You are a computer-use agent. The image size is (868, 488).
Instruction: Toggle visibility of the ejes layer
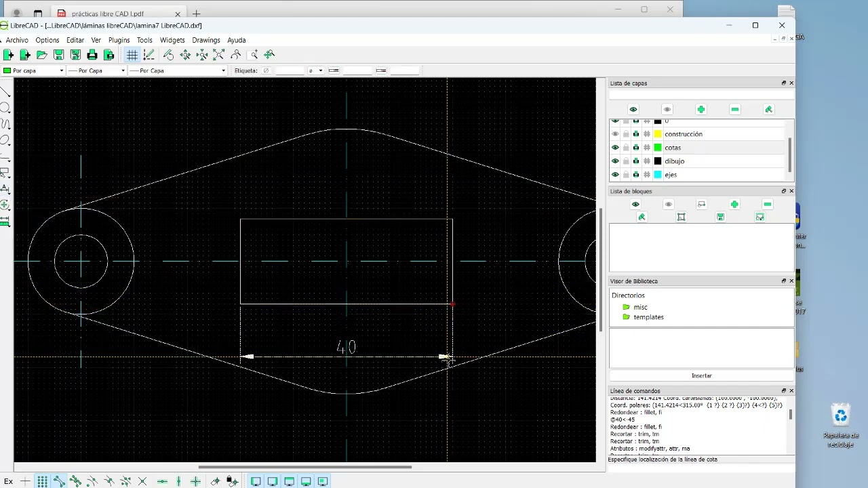[615, 175]
